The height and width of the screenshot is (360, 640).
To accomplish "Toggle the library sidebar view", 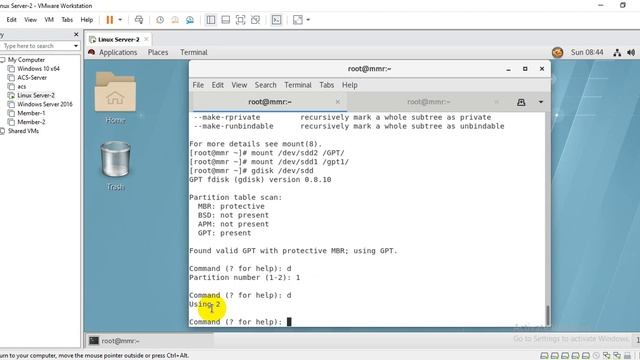I will tap(211, 20).
